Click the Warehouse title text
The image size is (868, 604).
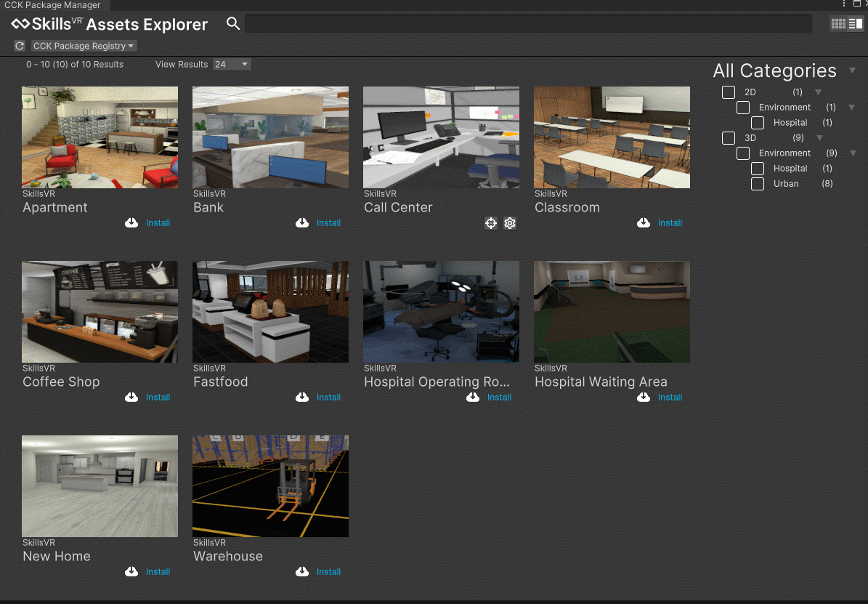tap(227, 556)
